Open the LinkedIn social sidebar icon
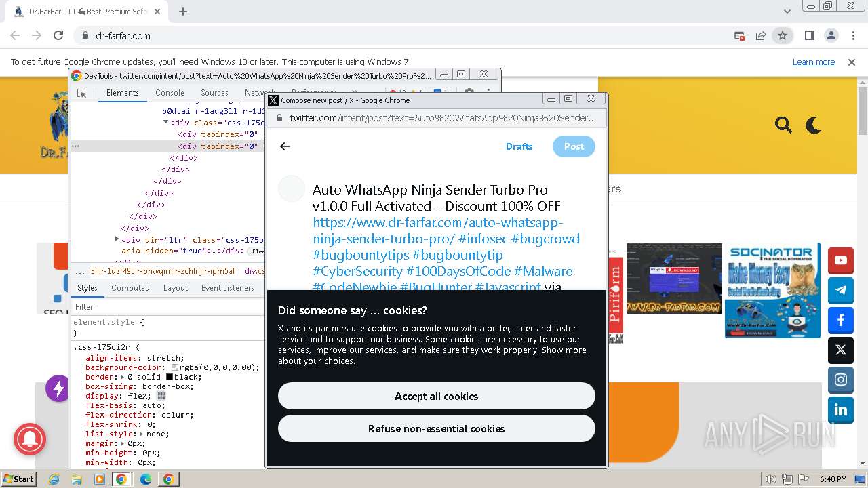This screenshot has height=488, width=868. pyautogui.click(x=841, y=409)
